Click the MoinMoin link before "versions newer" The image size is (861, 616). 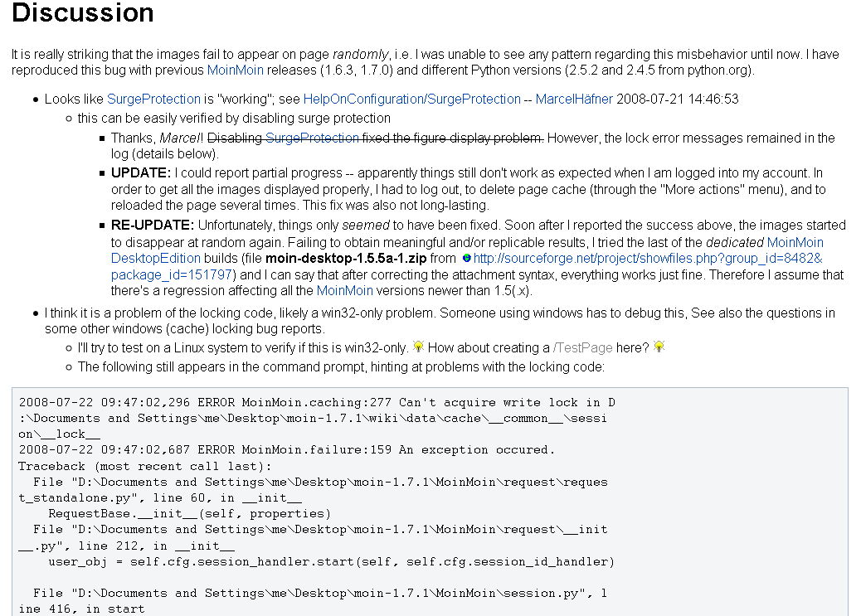(344, 291)
